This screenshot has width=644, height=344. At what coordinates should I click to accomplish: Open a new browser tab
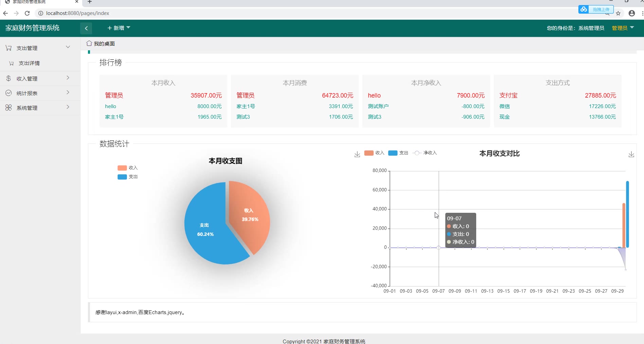pos(90,2)
